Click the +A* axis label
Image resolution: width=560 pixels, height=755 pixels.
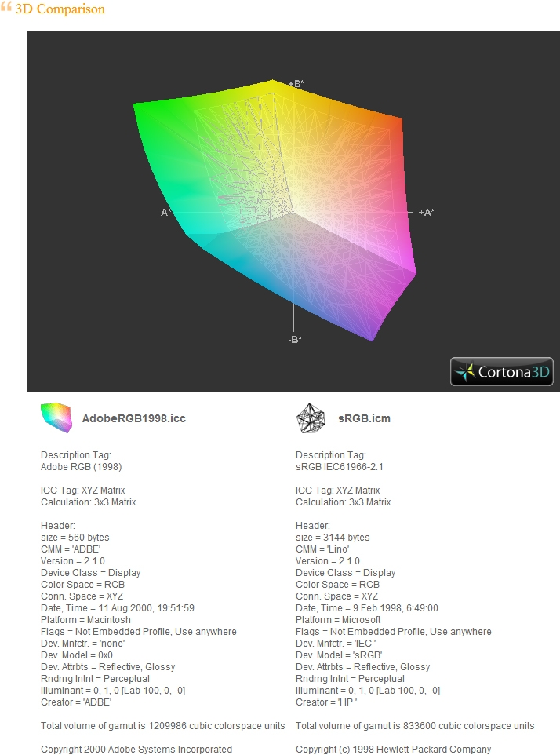tap(426, 213)
